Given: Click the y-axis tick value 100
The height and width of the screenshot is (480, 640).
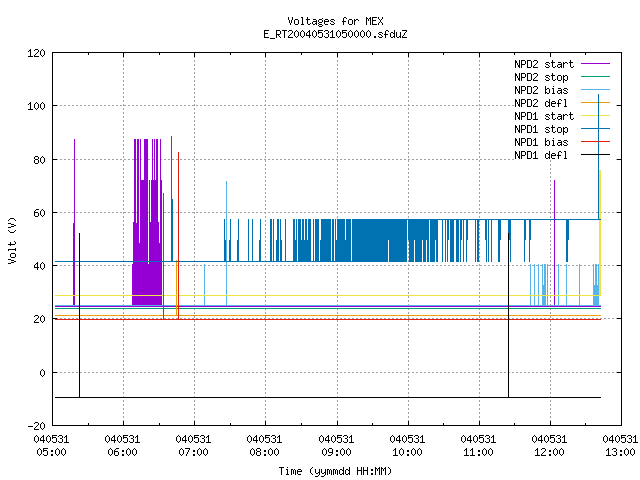Looking at the screenshot, I should click(36, 106).
